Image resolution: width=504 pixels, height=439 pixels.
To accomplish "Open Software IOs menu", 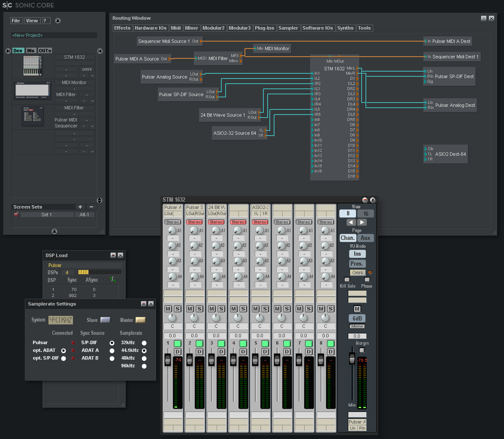I will tap(317, 28).
